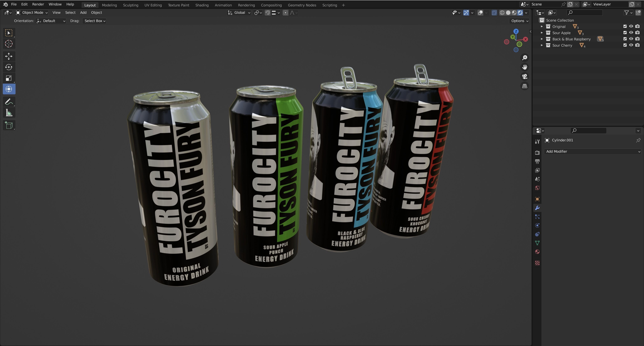Pick the Move tool
This screenshot has width=644, height=346.
(x=9, y=56)
